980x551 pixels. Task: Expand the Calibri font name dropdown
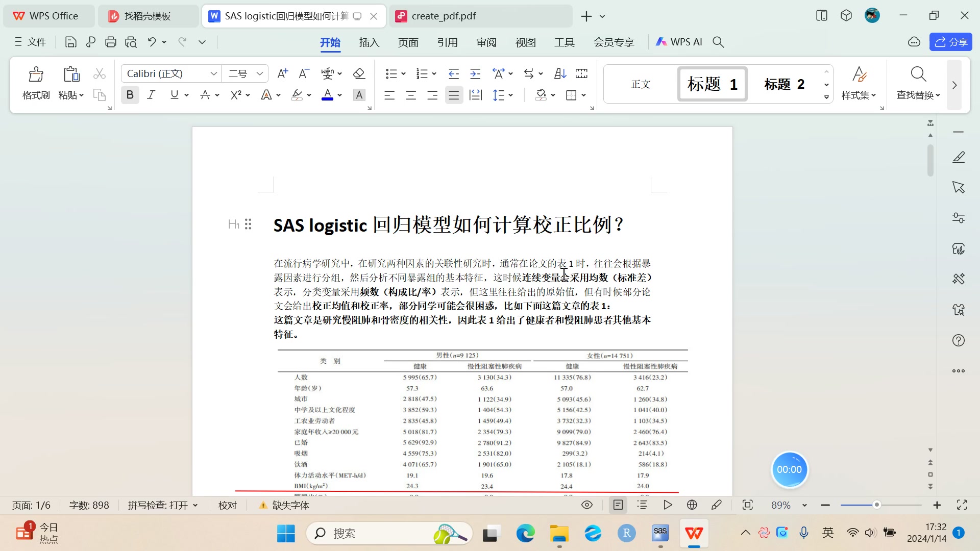pyautogui.click(x=213, y=73)
